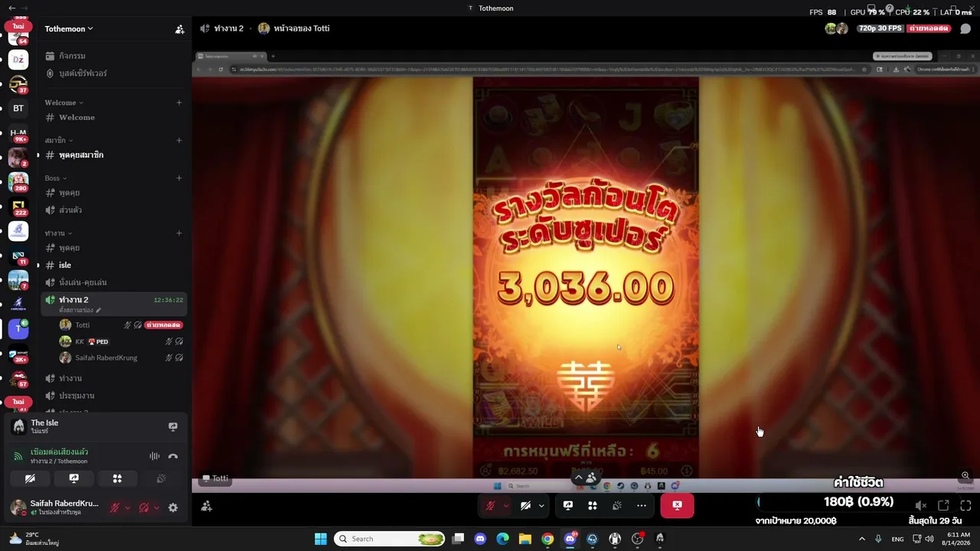
Task: Collapse the Welcome category
Action: pos(64,103)
